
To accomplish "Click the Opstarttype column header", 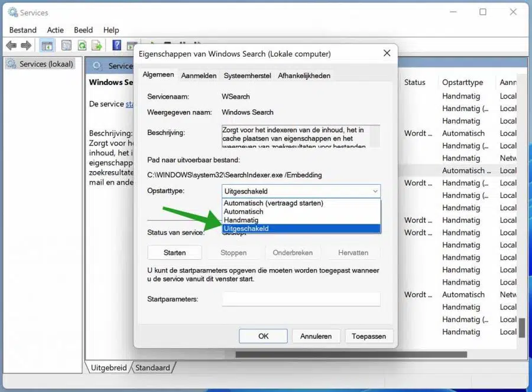I will pos(462,82).
